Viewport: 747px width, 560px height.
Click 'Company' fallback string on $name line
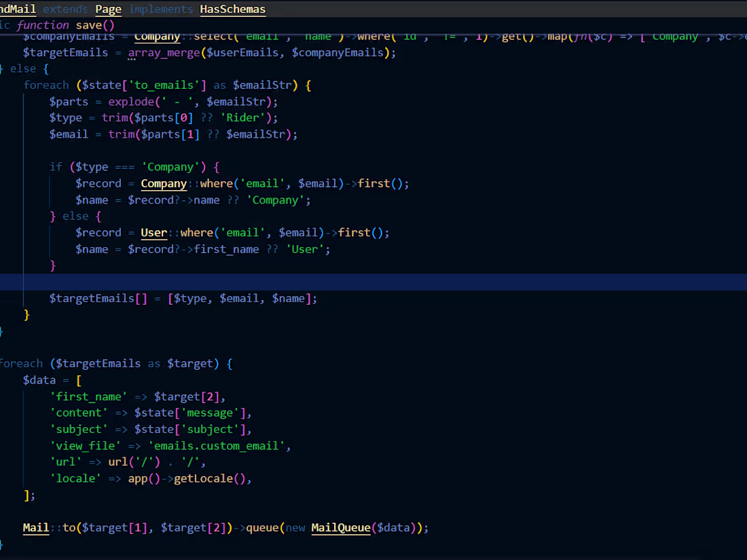point(275,200)
